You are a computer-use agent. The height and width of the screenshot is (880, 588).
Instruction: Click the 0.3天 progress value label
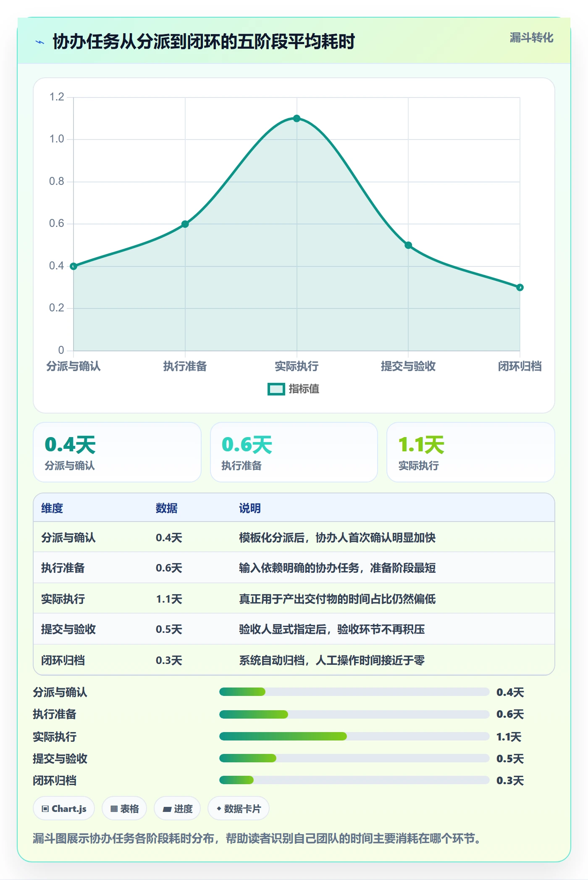pyautogui.click(x=510, y=780)
